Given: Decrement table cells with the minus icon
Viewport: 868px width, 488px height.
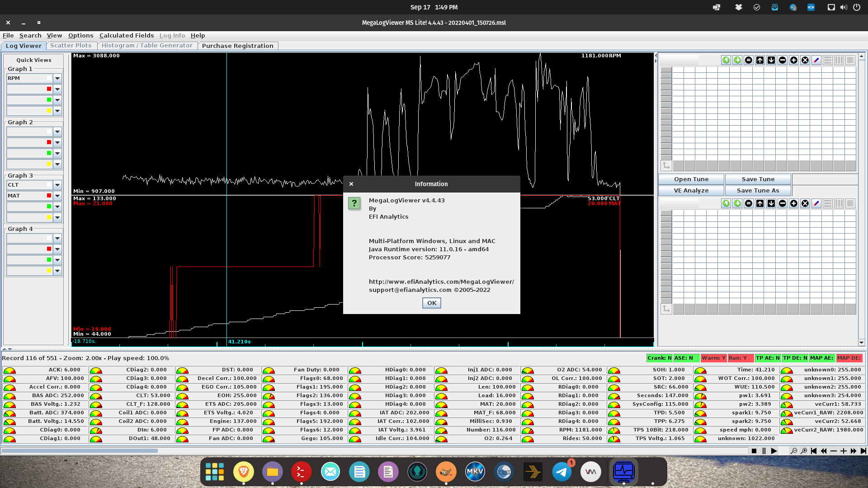Looking at the screenshot, I should pos(783,60).
